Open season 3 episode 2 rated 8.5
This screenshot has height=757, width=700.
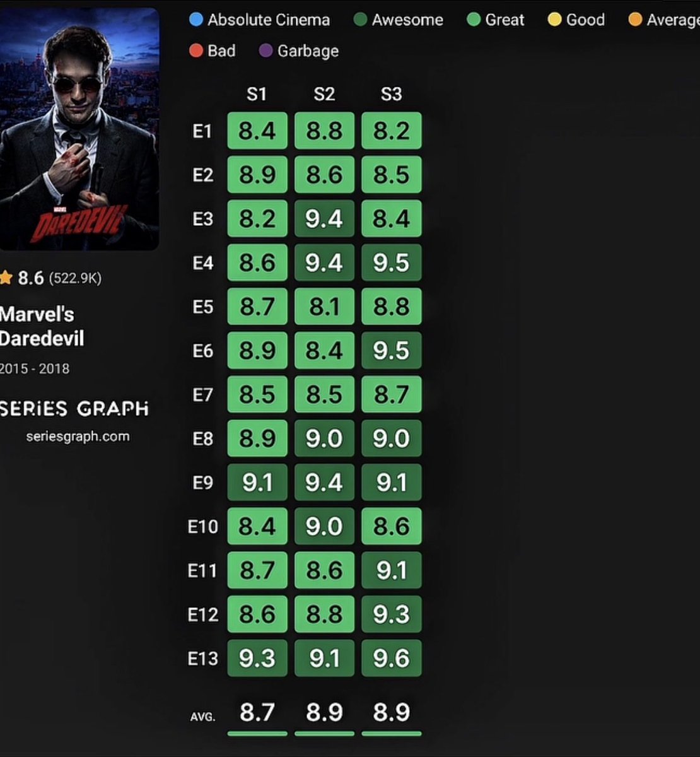392,175
